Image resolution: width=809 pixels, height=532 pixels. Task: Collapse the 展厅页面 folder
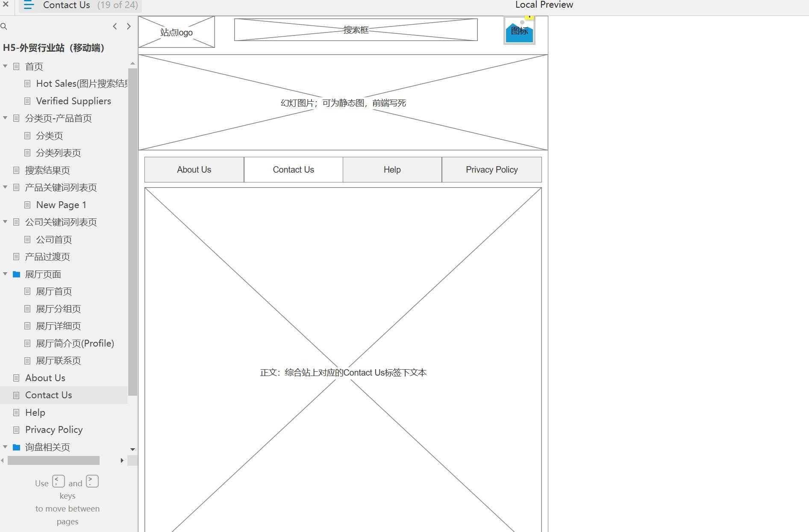point(5,274)
